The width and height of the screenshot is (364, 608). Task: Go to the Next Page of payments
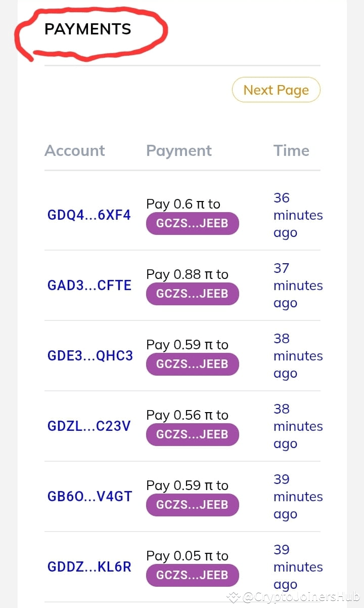tap(276, 90)
